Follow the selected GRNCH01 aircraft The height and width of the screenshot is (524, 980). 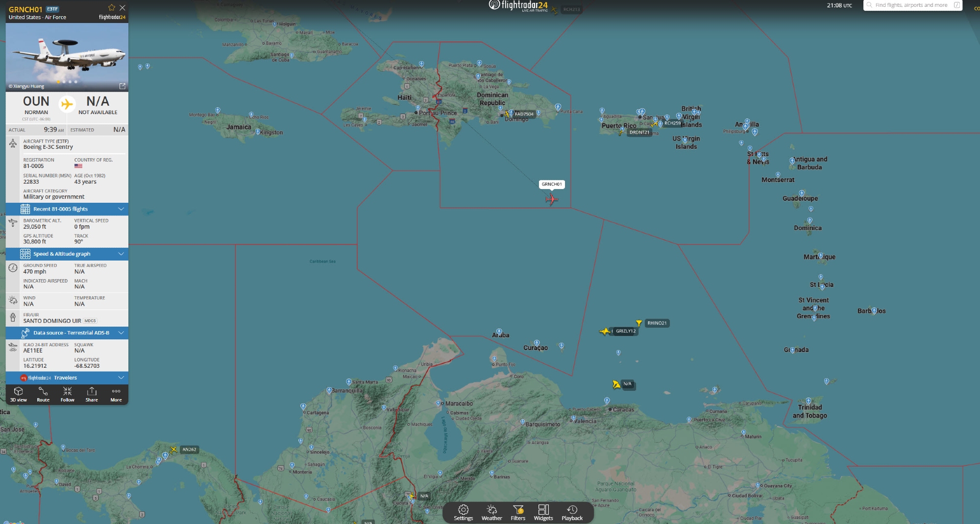(67, 394)
